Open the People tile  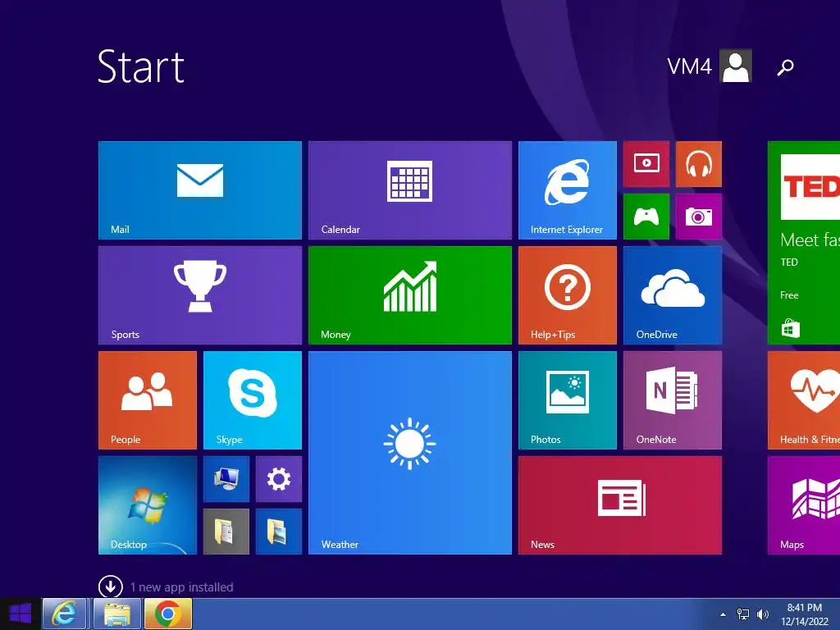click(x=148, y=400)
